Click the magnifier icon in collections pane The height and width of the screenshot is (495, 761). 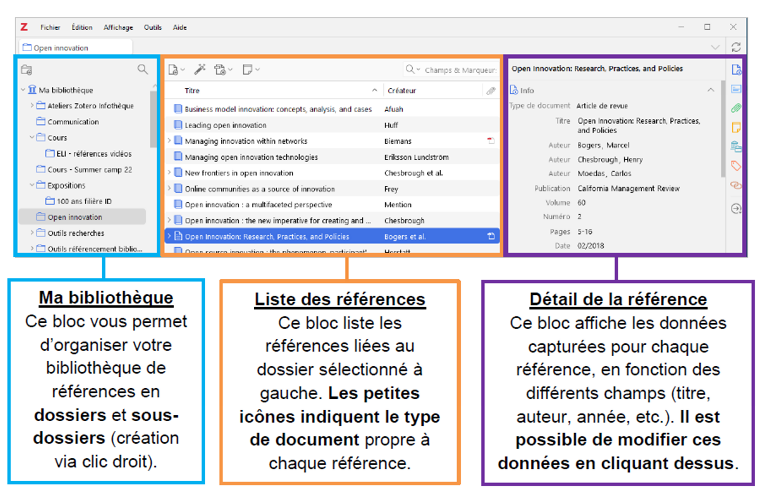coord(143,70)
